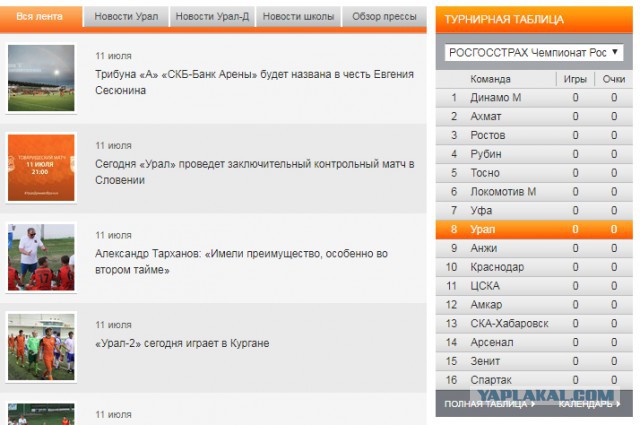This screenshot has width=640, height=425.
Task: Open the Обзор прессы tab
Action: (384, 17)
